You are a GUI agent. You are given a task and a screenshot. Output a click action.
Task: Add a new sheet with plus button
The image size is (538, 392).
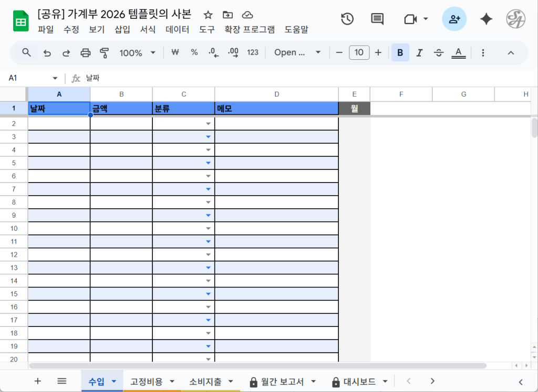click(x=37, y=382)
